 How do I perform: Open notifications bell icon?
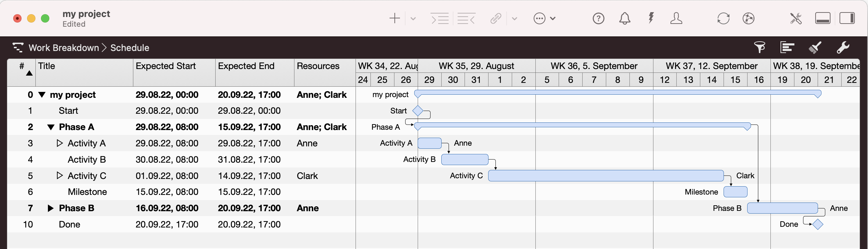[625, 18]
